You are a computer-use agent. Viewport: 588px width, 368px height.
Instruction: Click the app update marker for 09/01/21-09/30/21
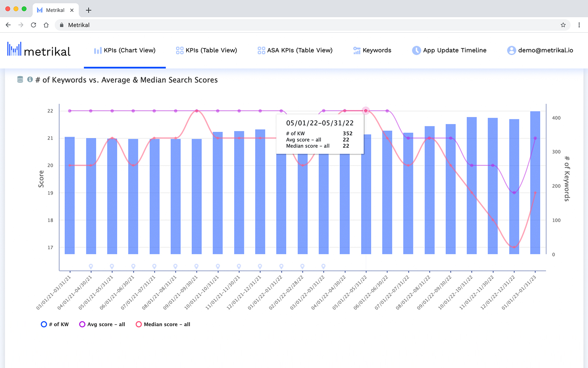(x=197, y=266)
